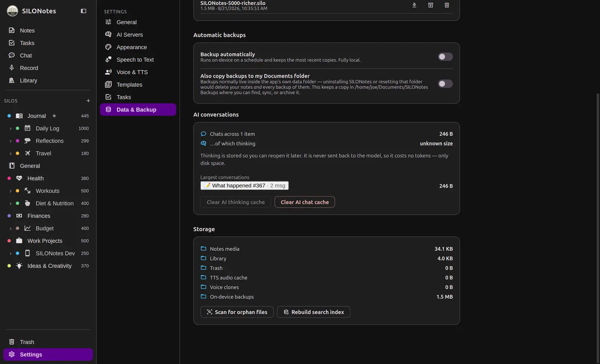This screenshot has width=600, height=364.
Task: Toggle Also copy backups to Documents folder
Action: click(445, 84)
